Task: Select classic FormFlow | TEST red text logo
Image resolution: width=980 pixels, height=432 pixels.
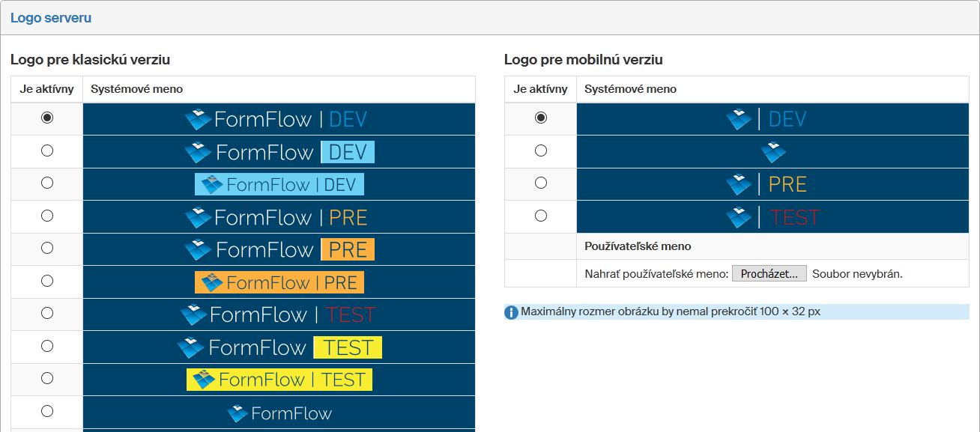Action: tap(47, 313)
